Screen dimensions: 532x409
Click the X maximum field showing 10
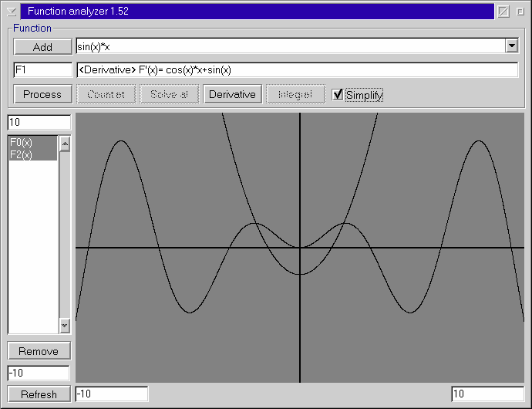point(487,394)
